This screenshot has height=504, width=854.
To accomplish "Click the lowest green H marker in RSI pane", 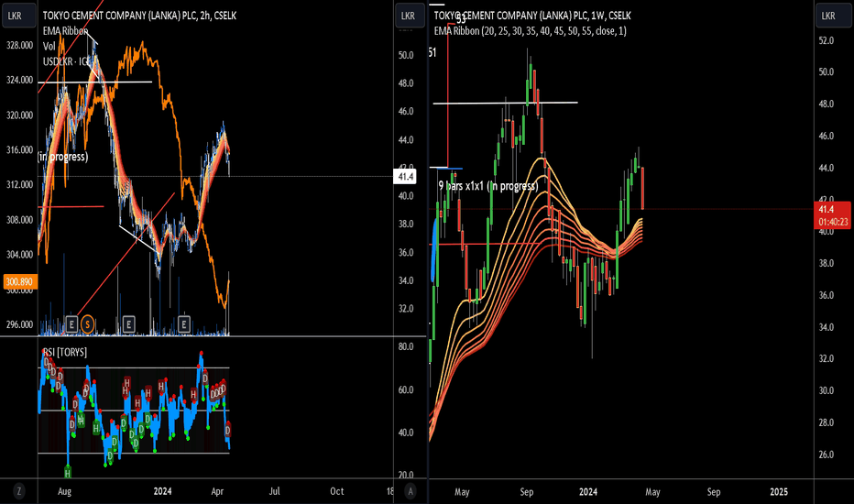I will click(68, 473).
